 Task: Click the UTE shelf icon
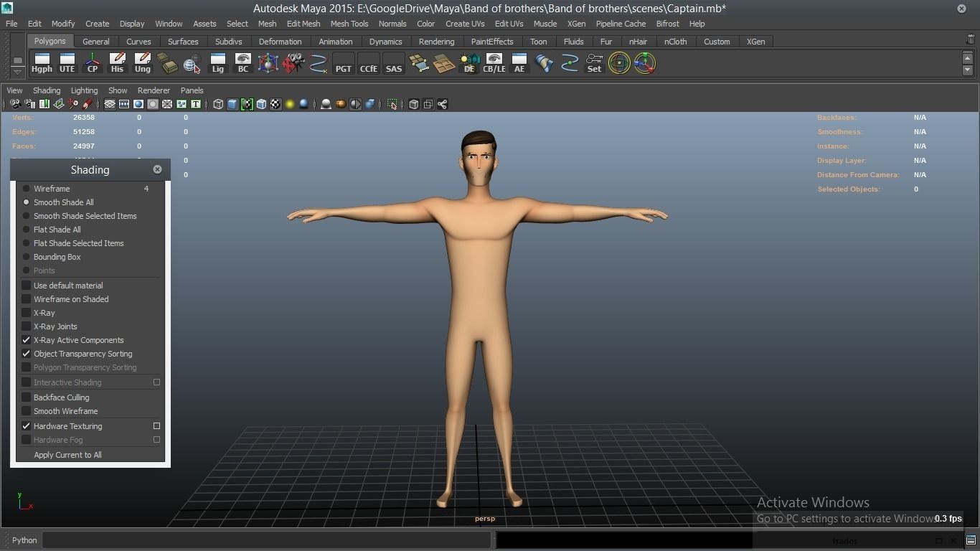point(67,63)
